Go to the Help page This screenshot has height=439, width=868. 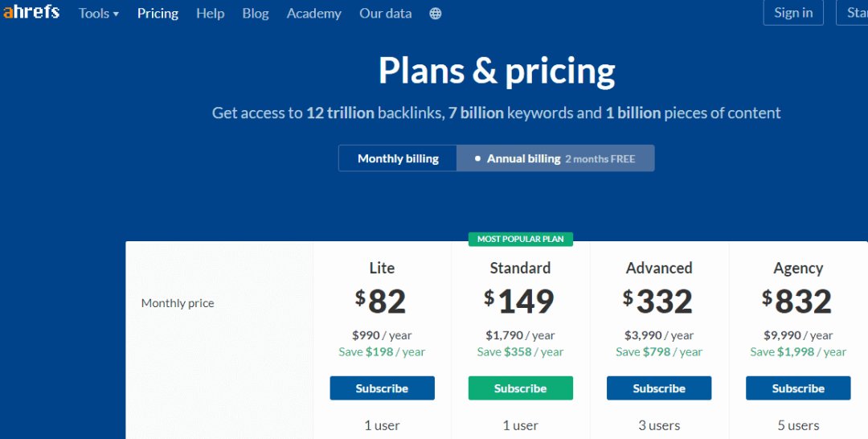click(x=211, y=14)
